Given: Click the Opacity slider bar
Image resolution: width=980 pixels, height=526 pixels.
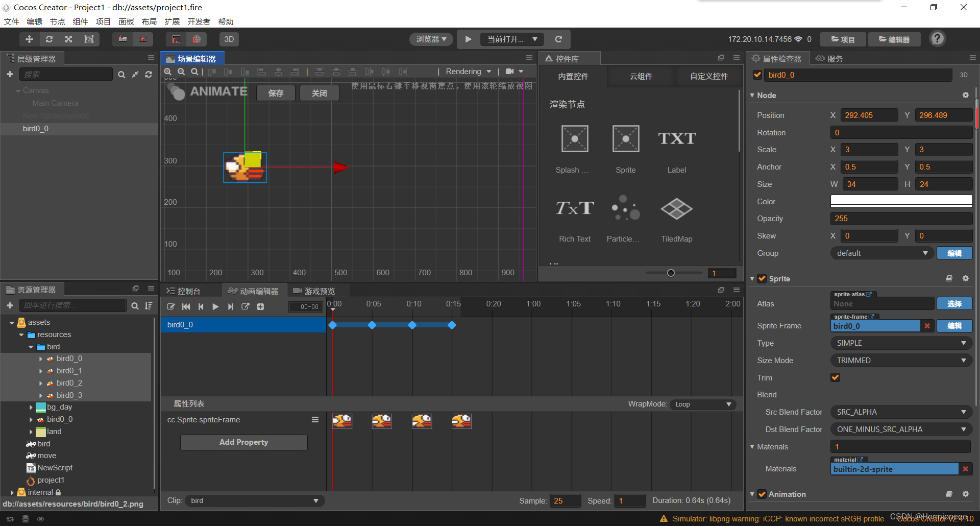Looking at the screenshot, I should tap(901, 219).
